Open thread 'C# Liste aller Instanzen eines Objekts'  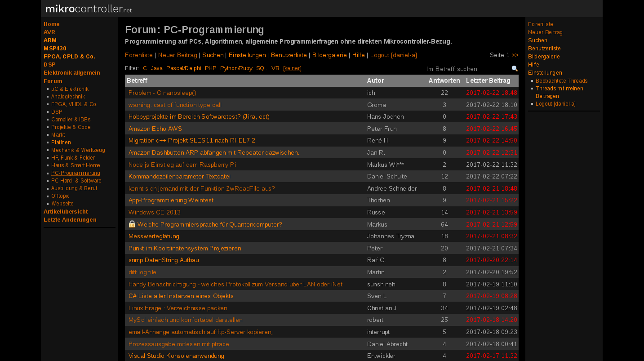(x=181, y=296)
